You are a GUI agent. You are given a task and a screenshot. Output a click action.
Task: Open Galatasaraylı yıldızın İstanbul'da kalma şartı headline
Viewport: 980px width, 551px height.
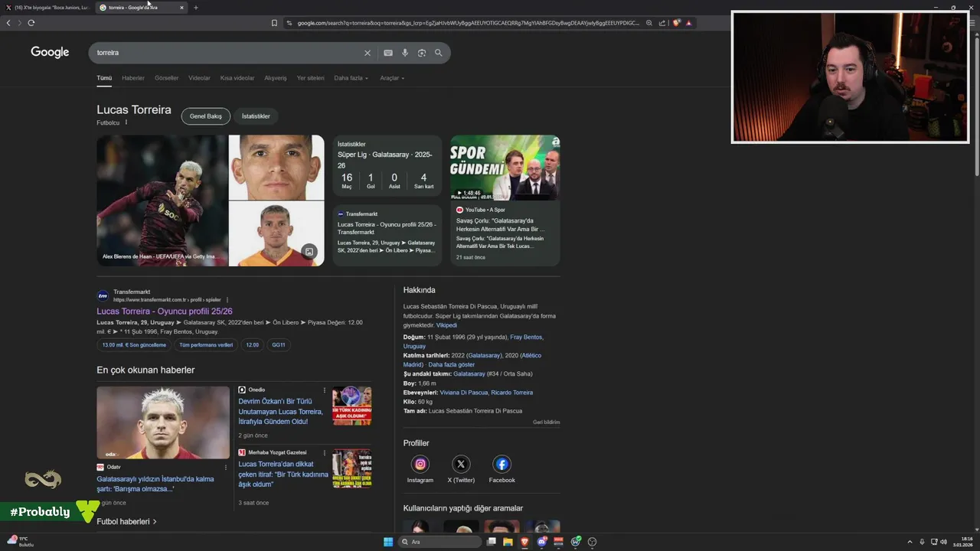click(155, 484)
